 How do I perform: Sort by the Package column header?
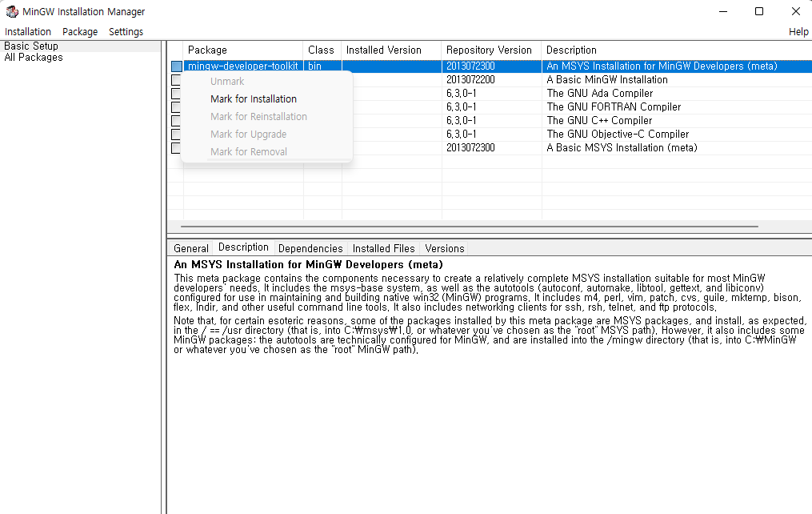click(243, 50)
